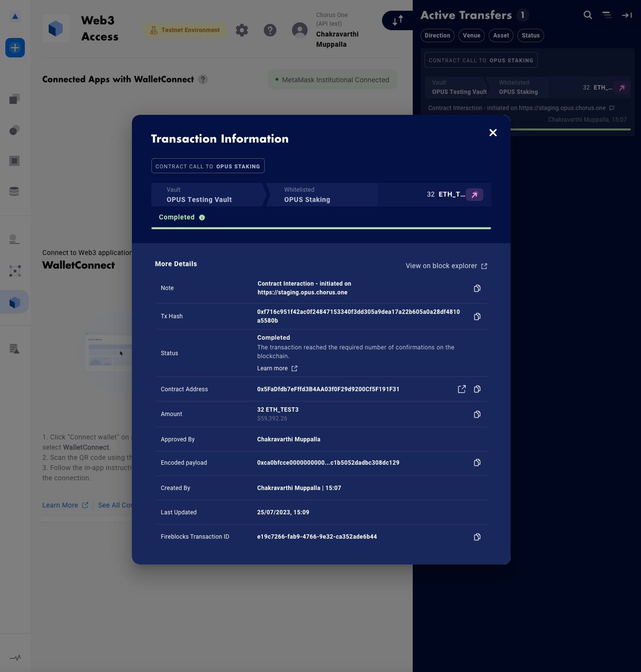
Task: Open the user sidebar item
Action: click(15, 239)
